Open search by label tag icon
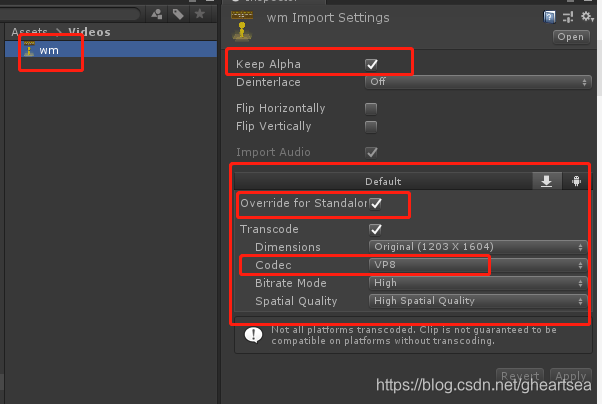 pos(178,15)
